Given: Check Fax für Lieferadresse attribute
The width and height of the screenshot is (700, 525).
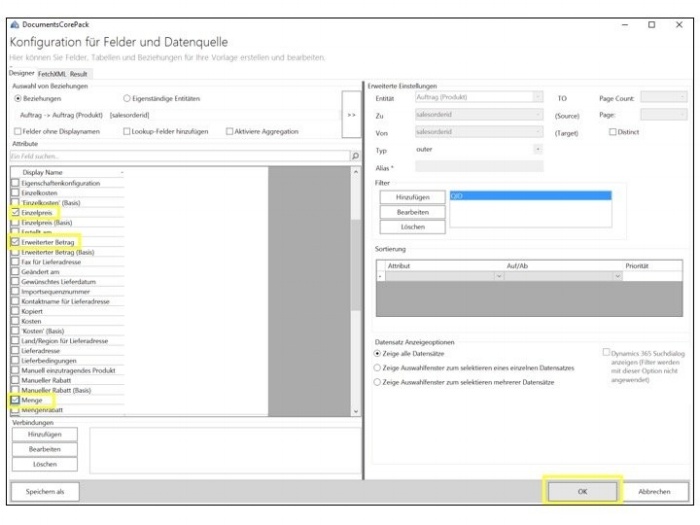Looking at the screenshot, I should tap(15, 262).
